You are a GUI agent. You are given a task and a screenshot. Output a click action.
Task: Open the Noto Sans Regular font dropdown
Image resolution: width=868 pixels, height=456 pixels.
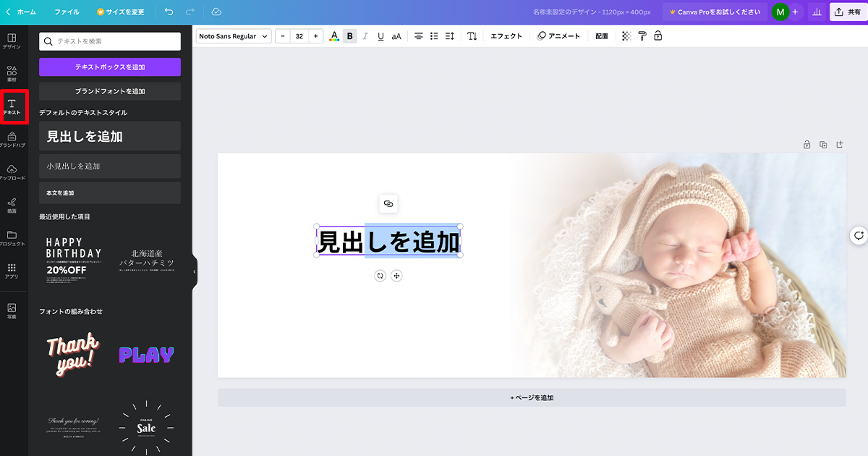click(x=233, y=35)
